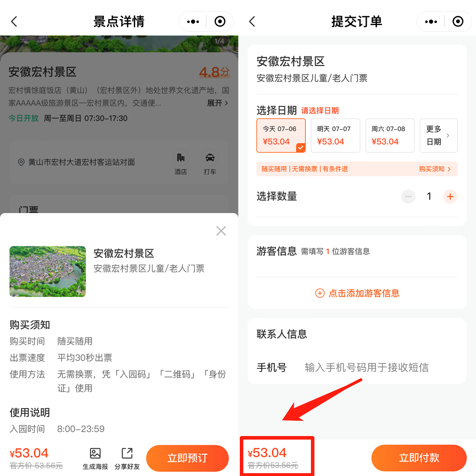Tap the 酒店 hotel icon

coord(181,162)
